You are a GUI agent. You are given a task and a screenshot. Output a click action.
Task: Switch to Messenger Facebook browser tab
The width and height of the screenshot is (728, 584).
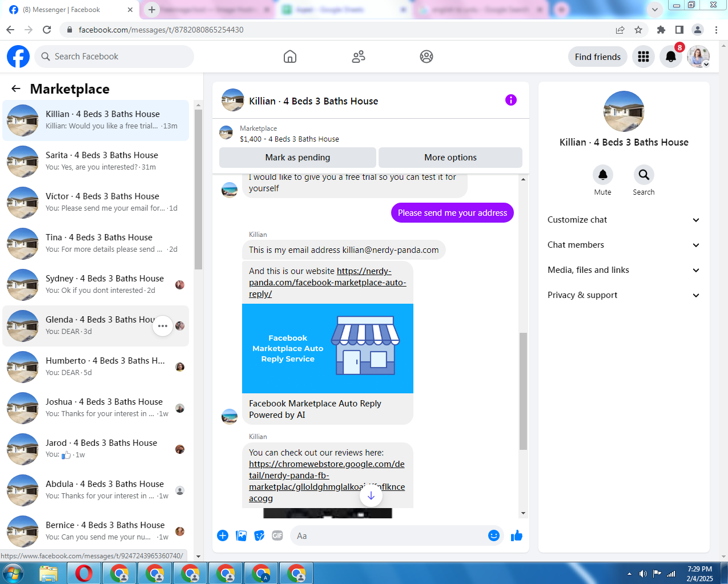[x=70, y=10]
